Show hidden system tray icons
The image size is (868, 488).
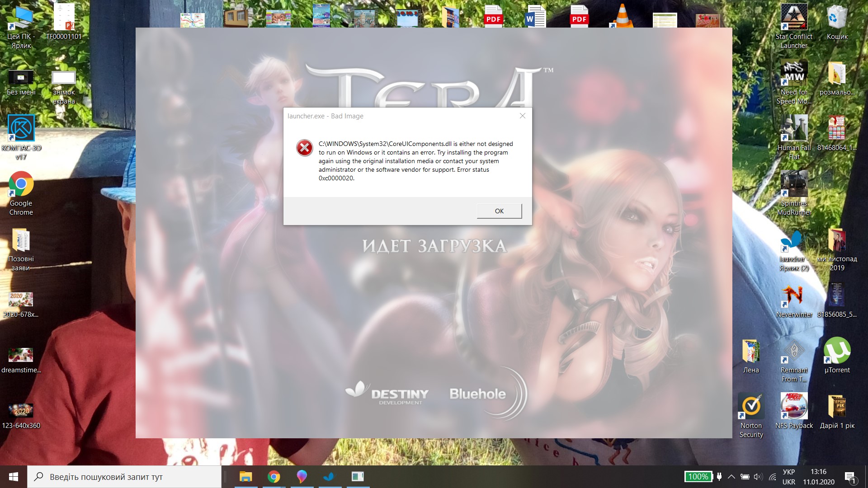tap(731, 477)
